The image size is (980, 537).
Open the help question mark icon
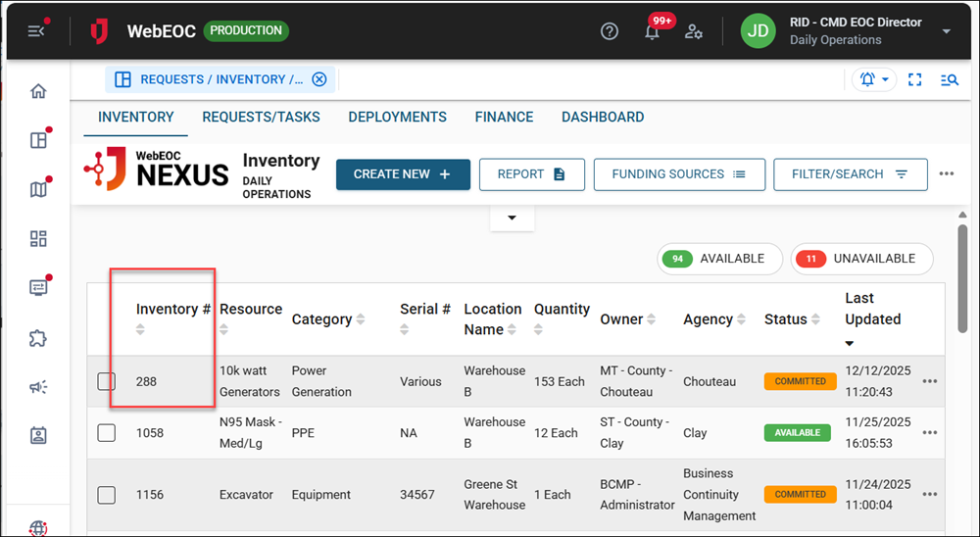click(610, 31)
